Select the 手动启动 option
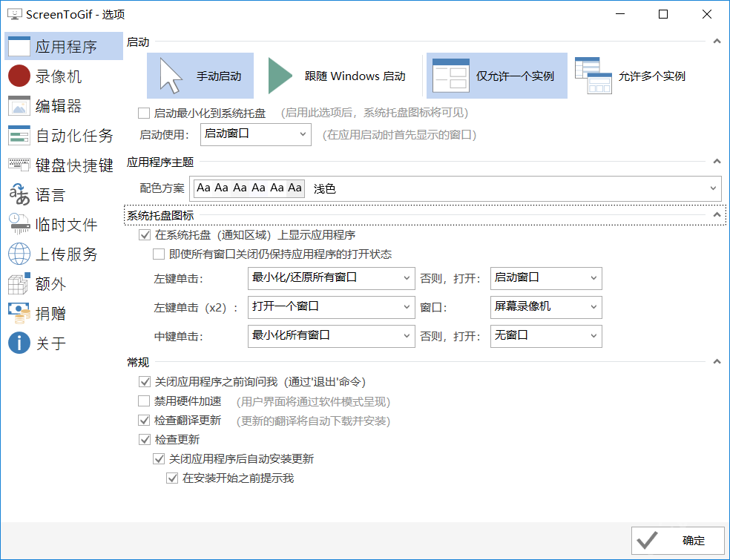Viewport: 730px width, 560px height. (200, 76)
